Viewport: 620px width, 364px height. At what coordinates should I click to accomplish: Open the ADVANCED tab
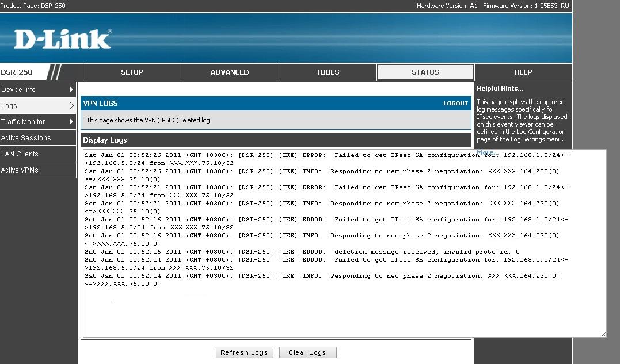tap(230, 72)
